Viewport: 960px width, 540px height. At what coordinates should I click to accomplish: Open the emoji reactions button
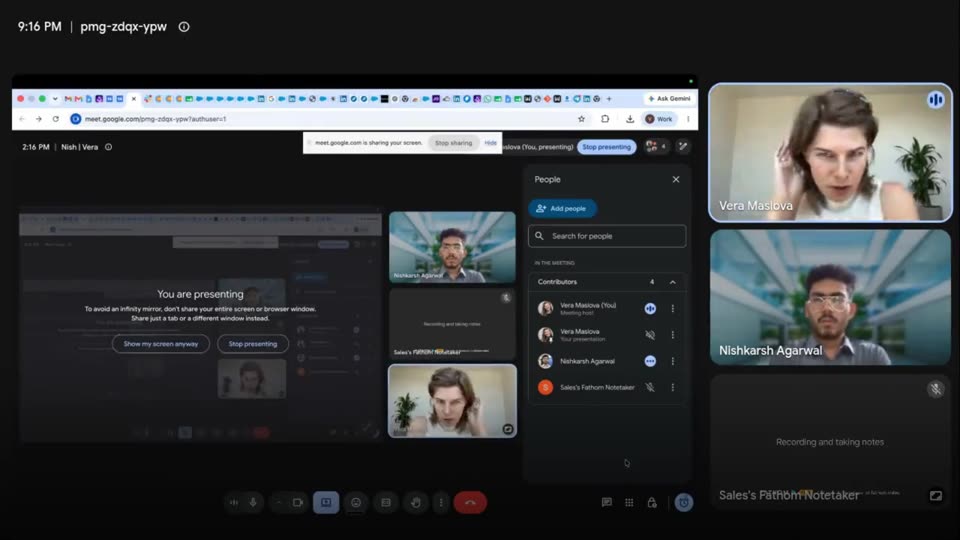tap(356, 503)
